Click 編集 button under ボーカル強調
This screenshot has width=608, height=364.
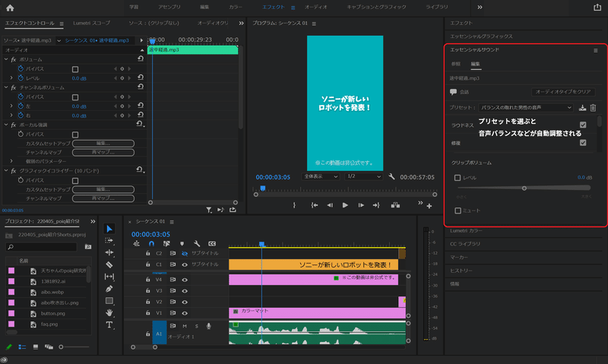click(102, 143)
